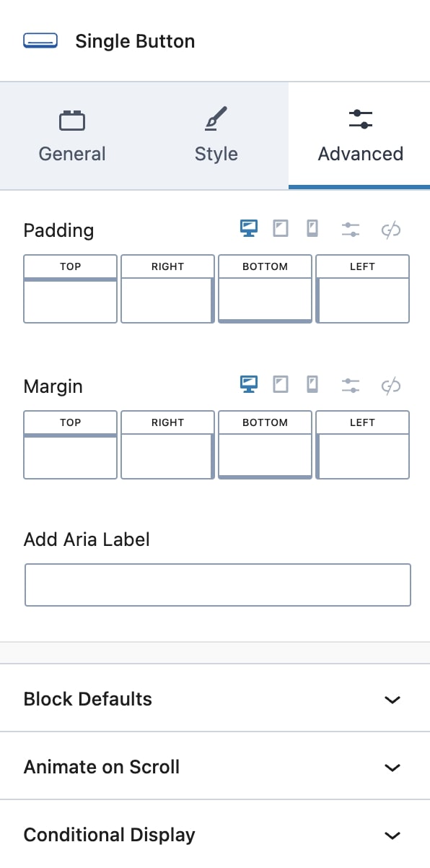The image size is (430, 868).
Task: Expand the Block Defaults panel
Action: coord(215,699)
